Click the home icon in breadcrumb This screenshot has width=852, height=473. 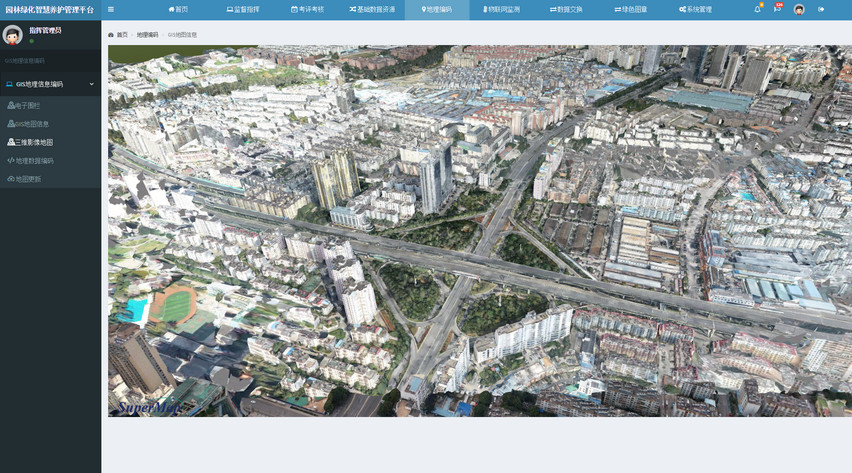point(111,35)
